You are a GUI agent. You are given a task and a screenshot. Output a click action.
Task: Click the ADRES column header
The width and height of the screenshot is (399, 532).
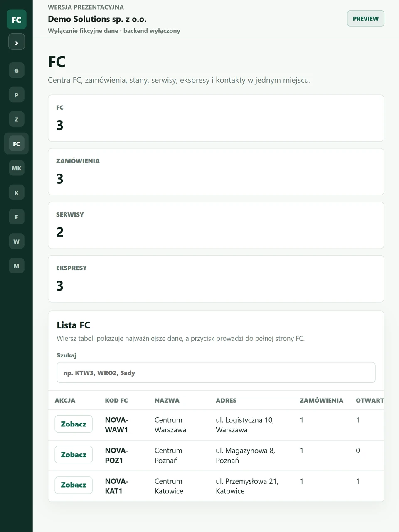pyautogui.click(x=226, y=401)
